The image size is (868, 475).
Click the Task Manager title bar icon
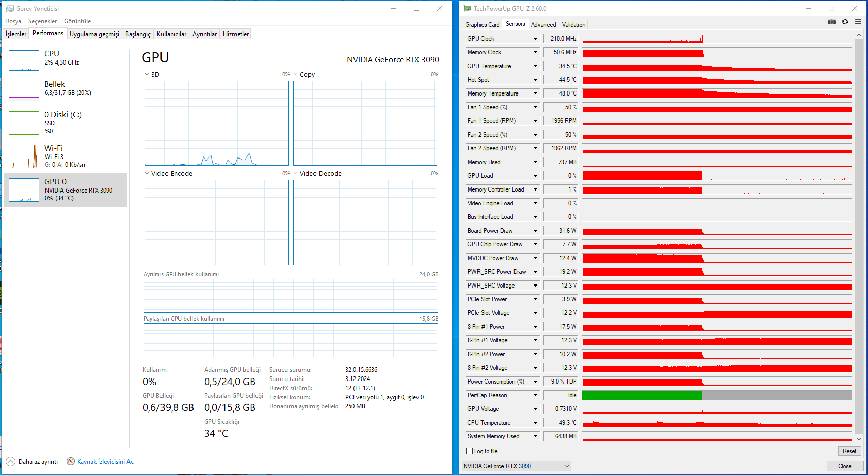point(10,9)
